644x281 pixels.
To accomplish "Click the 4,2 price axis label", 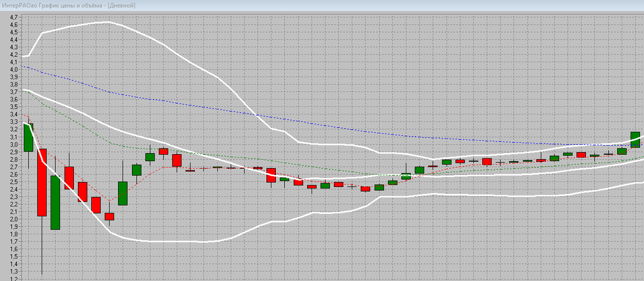I will (x=14, y=54).
